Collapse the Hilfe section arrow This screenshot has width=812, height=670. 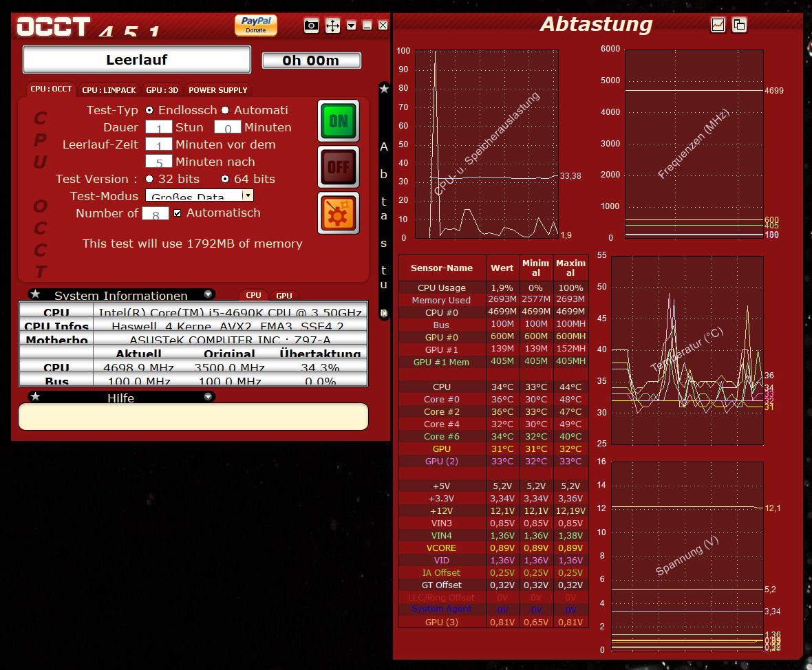209,397
